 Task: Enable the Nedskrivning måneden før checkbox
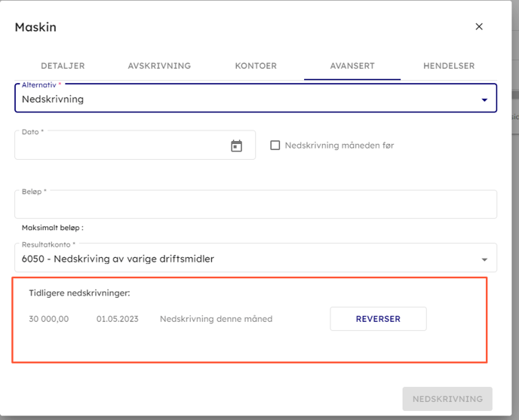[275, 146]
